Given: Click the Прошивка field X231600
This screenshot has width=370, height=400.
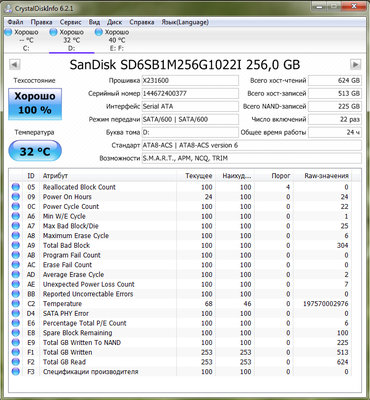Looking at the screenshot, I should point(190,81).
